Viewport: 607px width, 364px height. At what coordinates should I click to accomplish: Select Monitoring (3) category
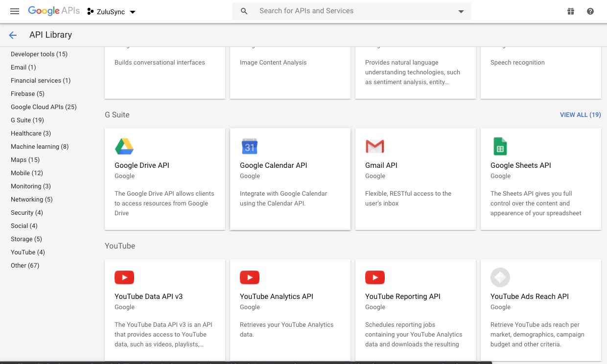[31, 186]
